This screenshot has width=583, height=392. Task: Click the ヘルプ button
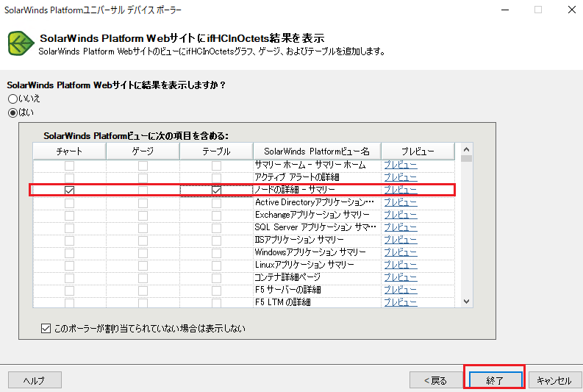coord(35,380)
